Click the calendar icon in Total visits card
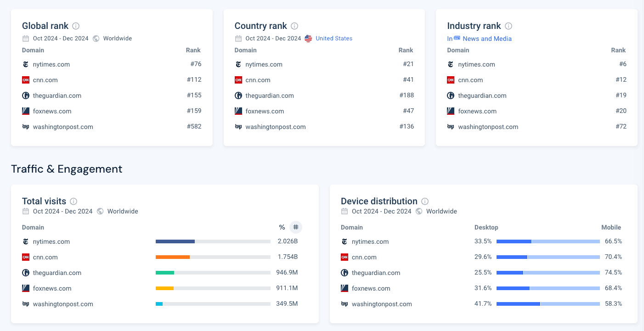Screen dimensions: 644x331 point(26,212)
